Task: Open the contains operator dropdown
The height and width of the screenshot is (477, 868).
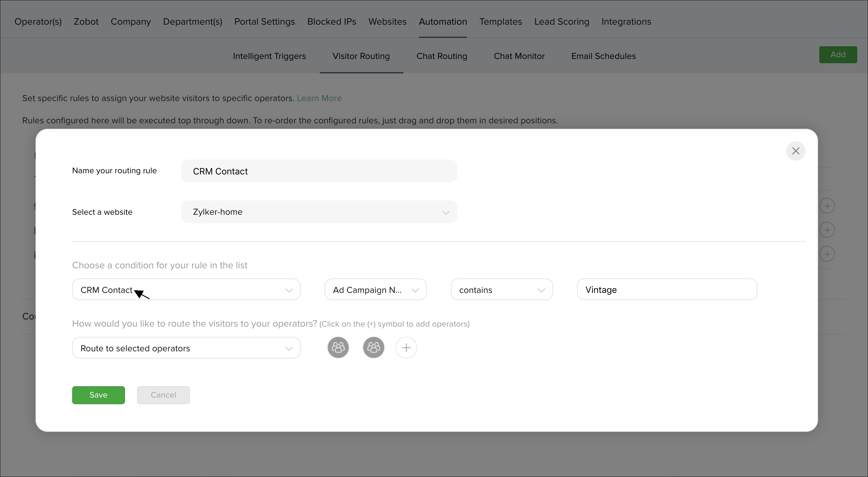Action: click(502, 290)
